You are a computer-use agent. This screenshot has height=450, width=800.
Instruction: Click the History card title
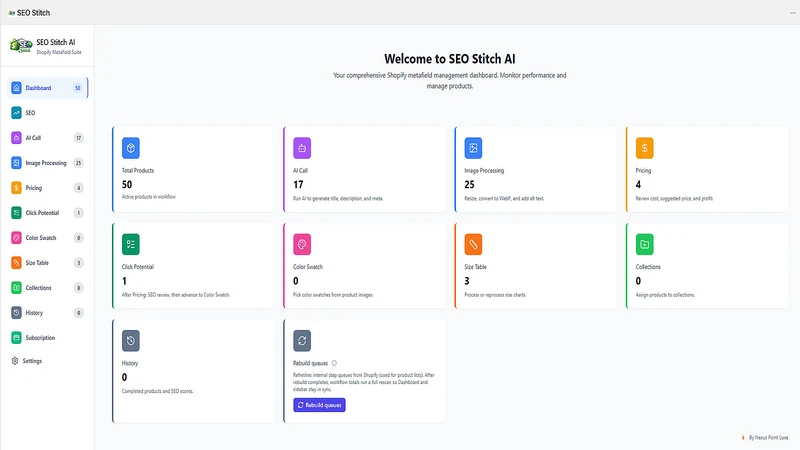tap(130, 363)
